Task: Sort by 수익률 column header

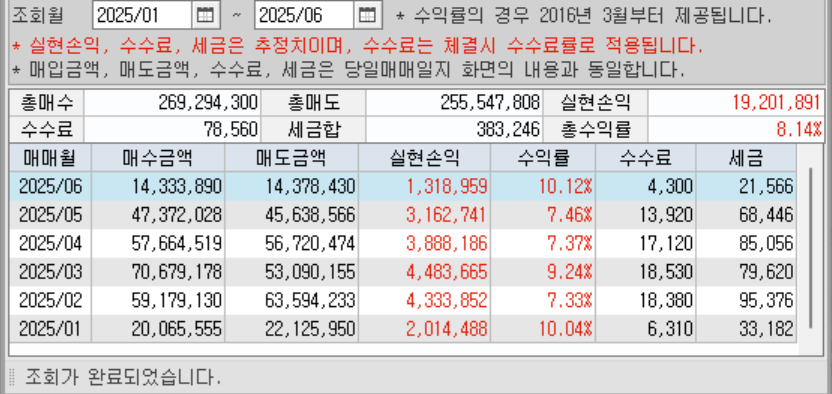Action: pyautogui.click(x=543, y=157)
